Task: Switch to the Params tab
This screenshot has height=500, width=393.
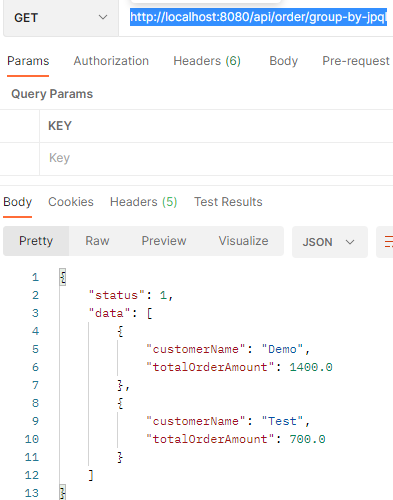Action: [28, 61]
